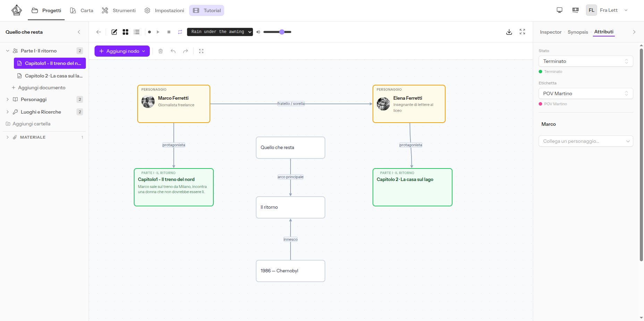Undo the last canvas action
This screenshot has height=321, width=644.
tap(173, 51)
